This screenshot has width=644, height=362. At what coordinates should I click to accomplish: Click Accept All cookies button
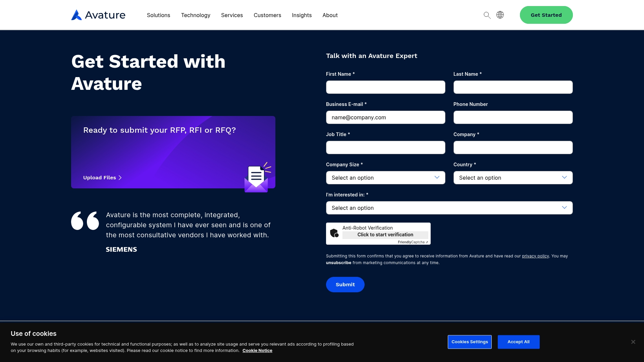(518, 342)
